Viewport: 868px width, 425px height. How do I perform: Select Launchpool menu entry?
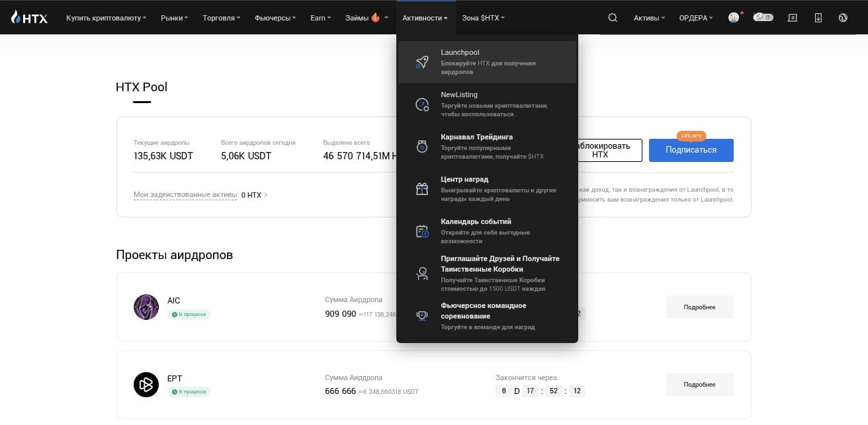487,62
